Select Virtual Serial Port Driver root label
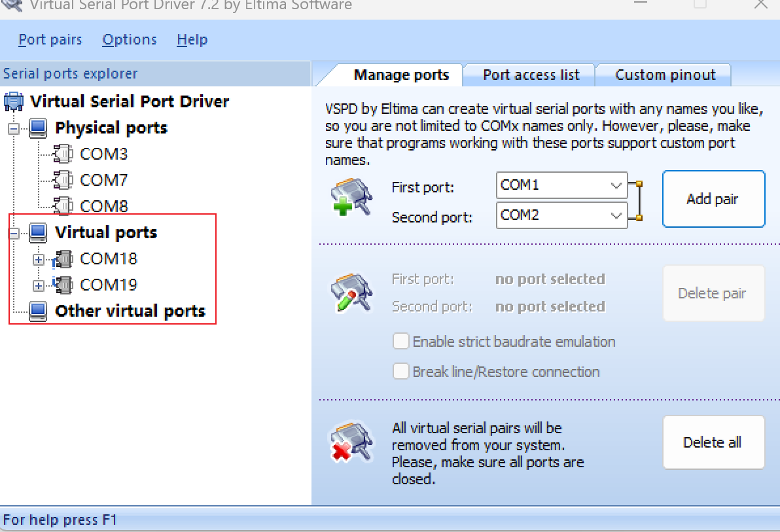The image size is (780, 532). point(130,101)
